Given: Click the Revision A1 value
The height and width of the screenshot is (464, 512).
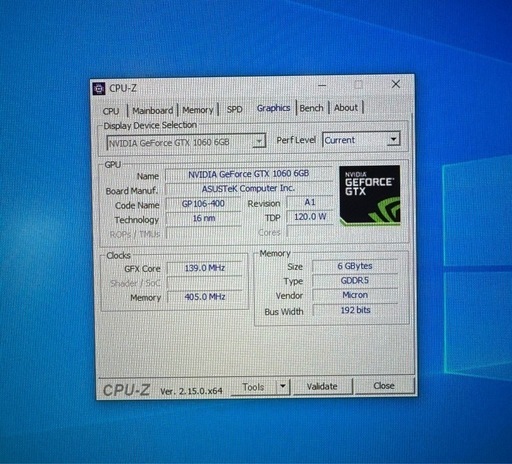Looking at the screenshot, I should pos(310,202).
